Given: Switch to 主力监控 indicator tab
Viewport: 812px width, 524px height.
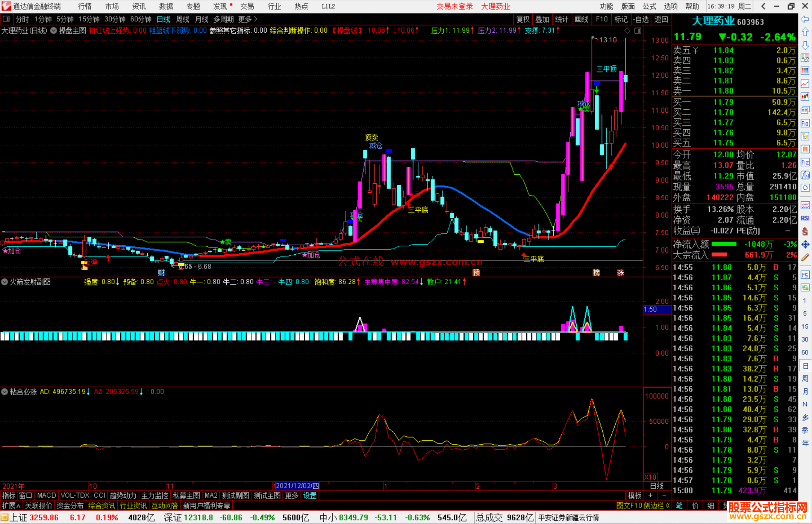Looking at the screenshot, I should tap(155, 495).
